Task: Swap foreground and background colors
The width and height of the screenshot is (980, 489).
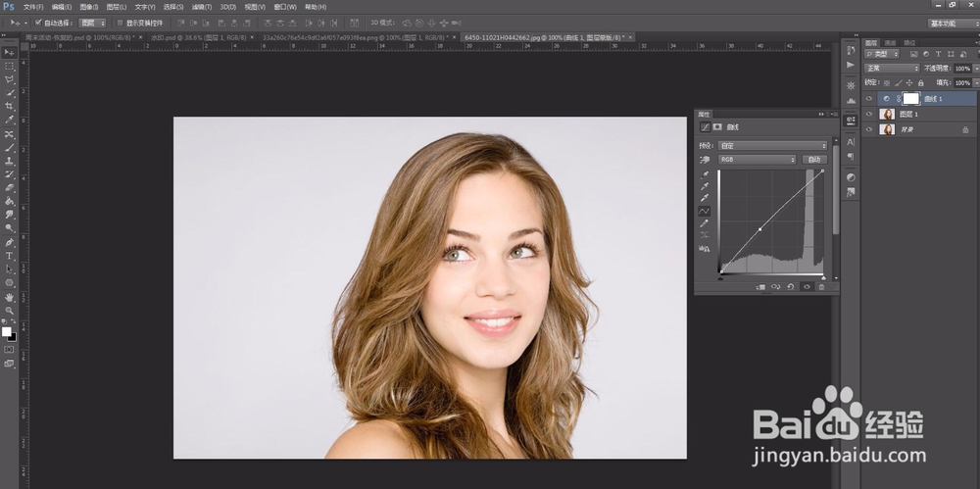Action: 14,321
